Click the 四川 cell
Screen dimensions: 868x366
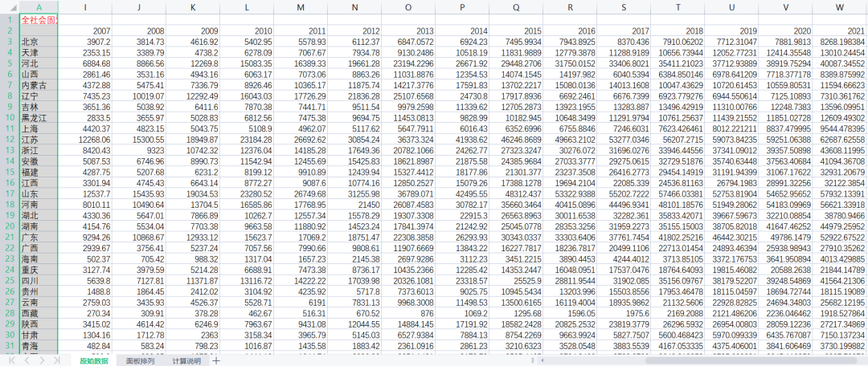[39, 280]
